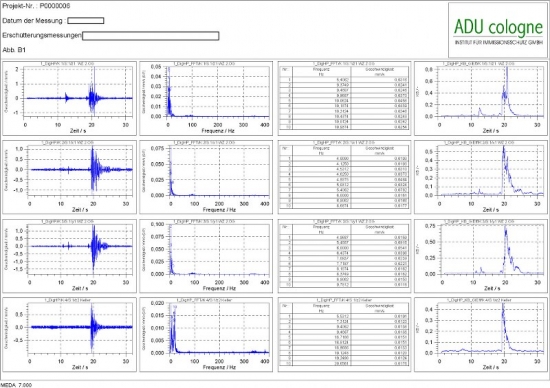The width and height of the screenshot is (550, 388).
Task: Click the ADU cologne logo
Action: pos(498,30)
